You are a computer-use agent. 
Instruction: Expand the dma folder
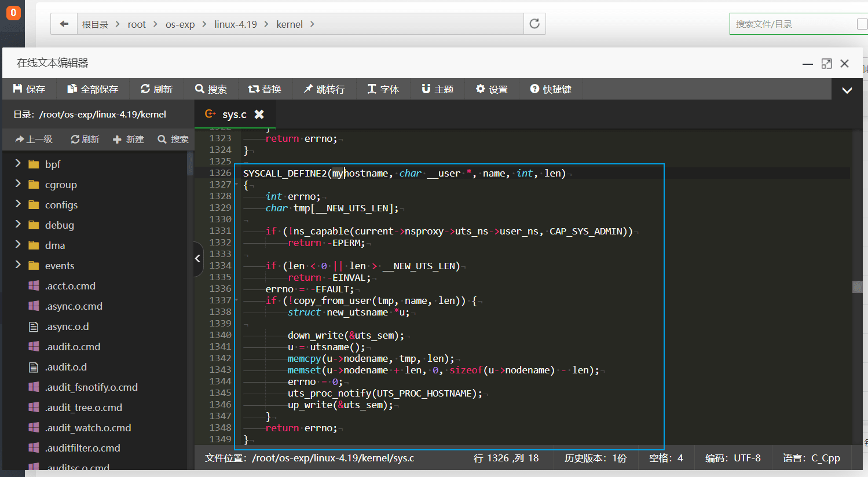click(x=17, y=245)
